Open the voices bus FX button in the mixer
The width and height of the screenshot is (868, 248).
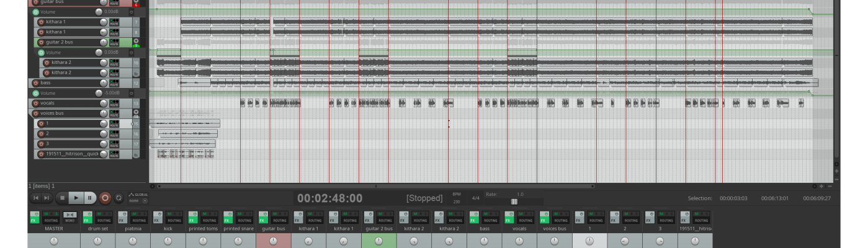pos(545,220)
